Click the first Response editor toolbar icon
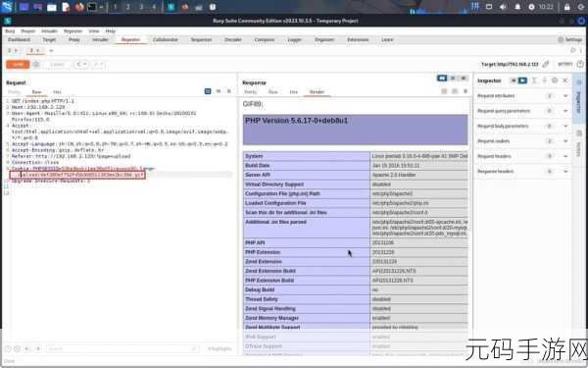Viewport: 588px width, 368px height. pos(444,91)
